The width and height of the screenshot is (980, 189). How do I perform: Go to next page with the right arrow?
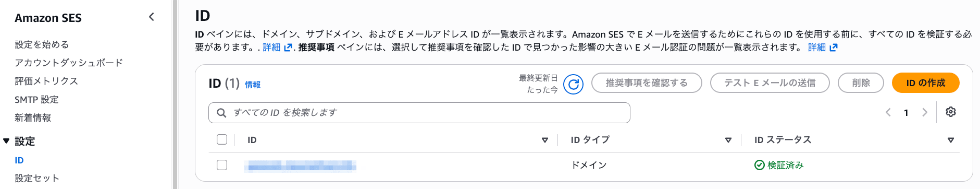click(x=925, y=112)
